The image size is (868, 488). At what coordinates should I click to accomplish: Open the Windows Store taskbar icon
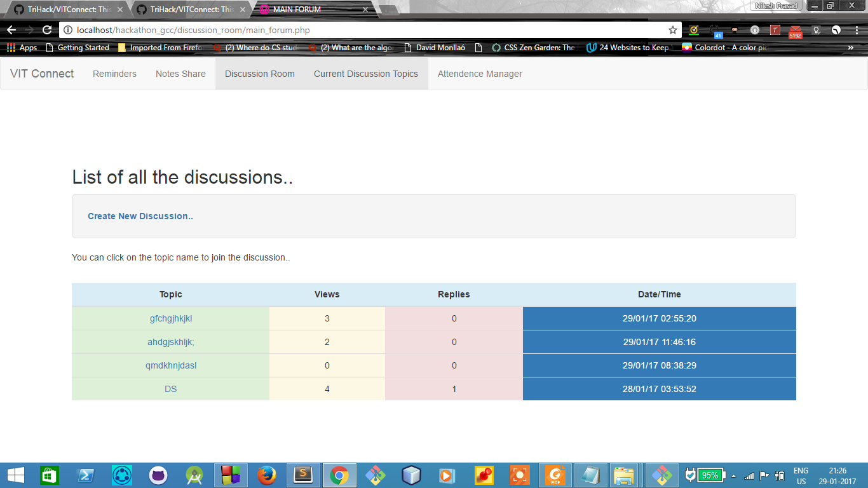point(50,475)
